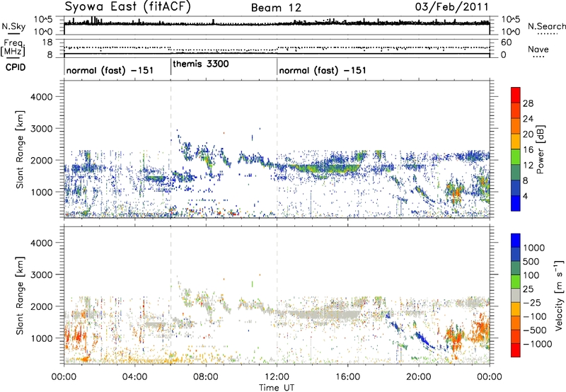Image resolution: width=566 pixels, height=392 pixels.
Task: Click '3000' on the velocity panel range axis
Action: tap(41, 275)
